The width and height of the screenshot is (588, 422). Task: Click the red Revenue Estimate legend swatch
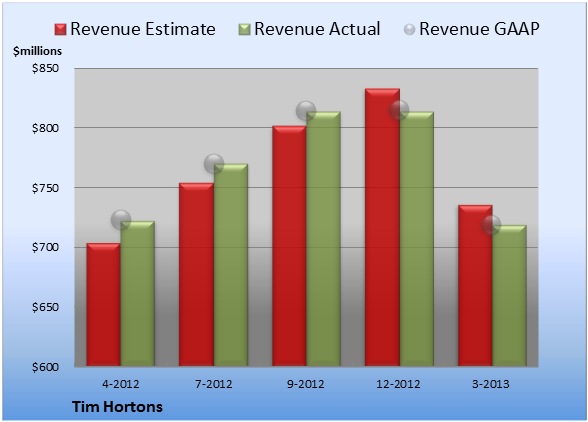60,30
